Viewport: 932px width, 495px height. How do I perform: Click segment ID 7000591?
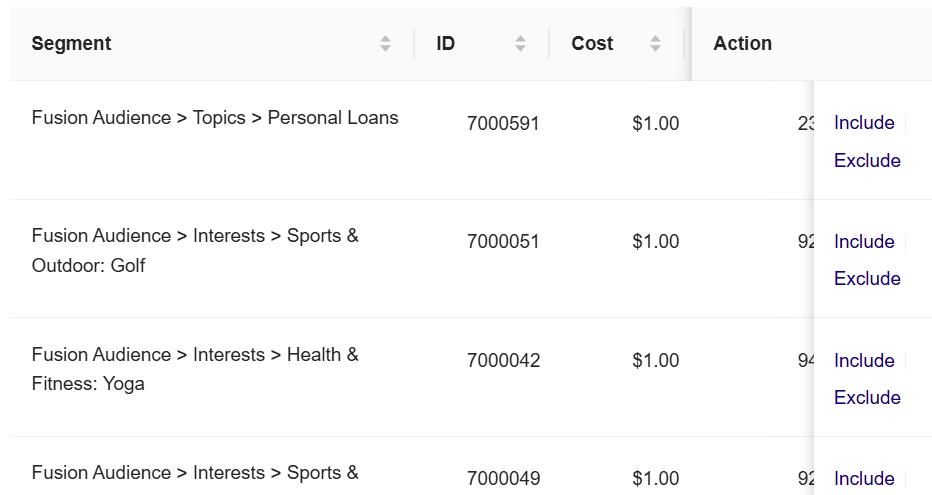coord(503,124)
